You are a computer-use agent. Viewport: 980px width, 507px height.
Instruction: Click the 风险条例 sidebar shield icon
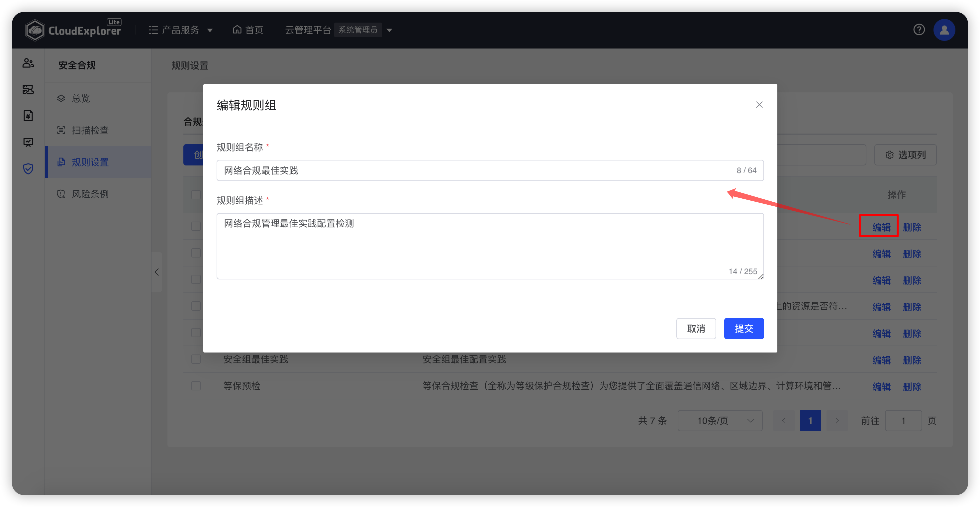[x=61, y=194]
